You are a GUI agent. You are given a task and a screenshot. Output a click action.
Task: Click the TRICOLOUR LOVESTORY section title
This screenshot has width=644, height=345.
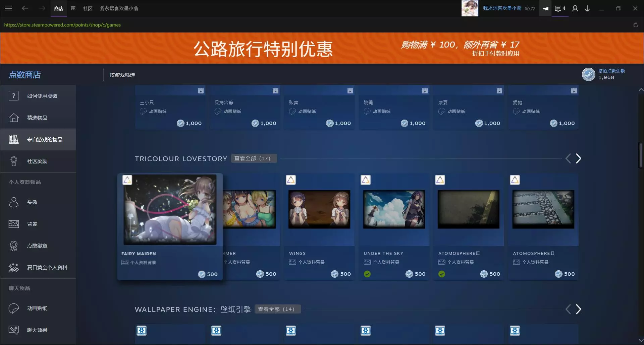[x=181, y=158]
